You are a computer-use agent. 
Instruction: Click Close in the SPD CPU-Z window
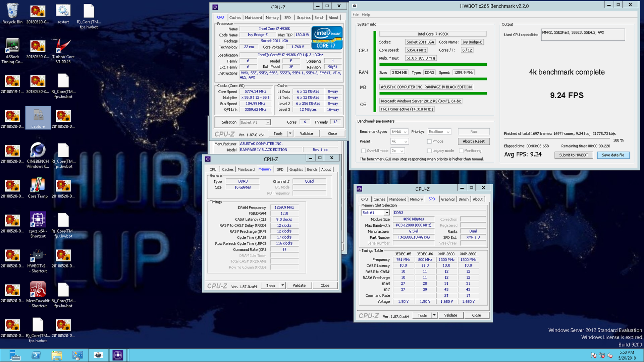coord(476,315)
